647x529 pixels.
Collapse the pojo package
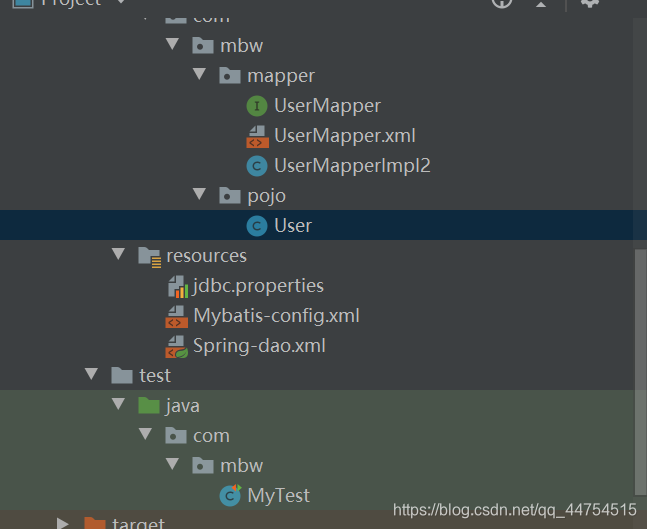199,194
